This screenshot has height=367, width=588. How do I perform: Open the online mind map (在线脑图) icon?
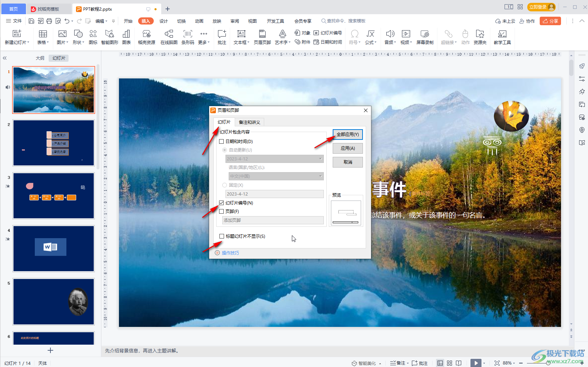(169, 34)
